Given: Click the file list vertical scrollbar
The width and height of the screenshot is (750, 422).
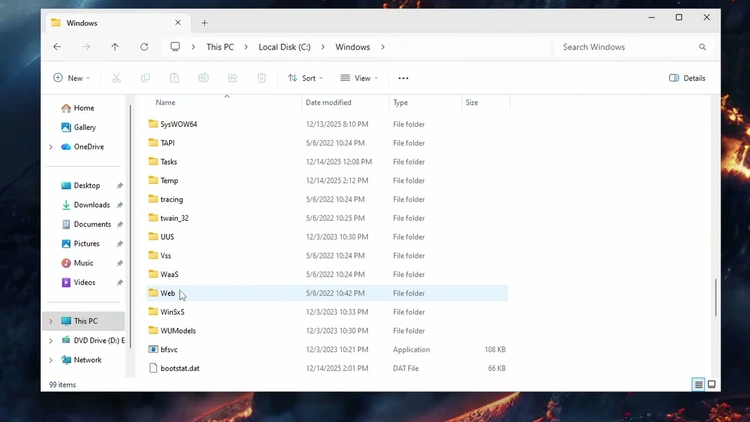Looking at the screenshot, I should 716,297.
